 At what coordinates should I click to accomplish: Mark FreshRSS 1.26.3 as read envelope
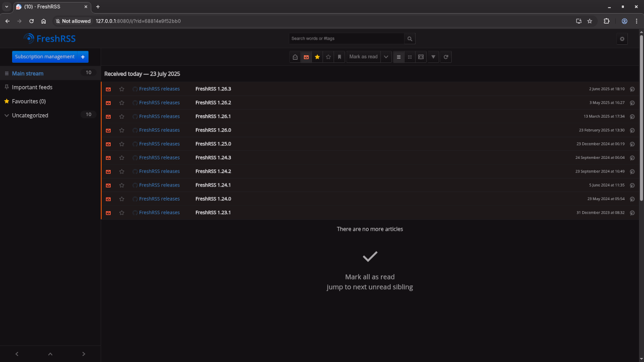click(x=108, y=89)
